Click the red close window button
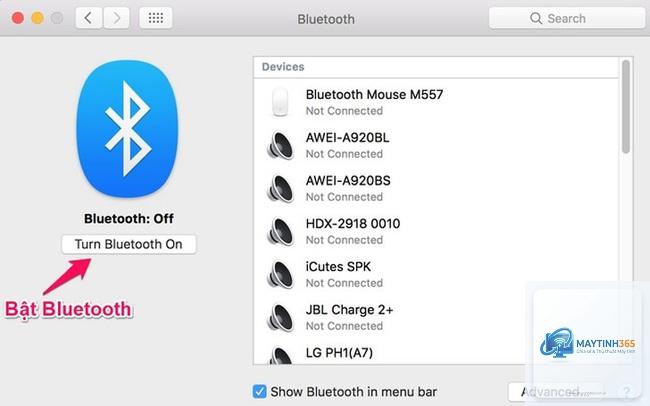This screenshot has height=406, width=650. tap(18, 18)
